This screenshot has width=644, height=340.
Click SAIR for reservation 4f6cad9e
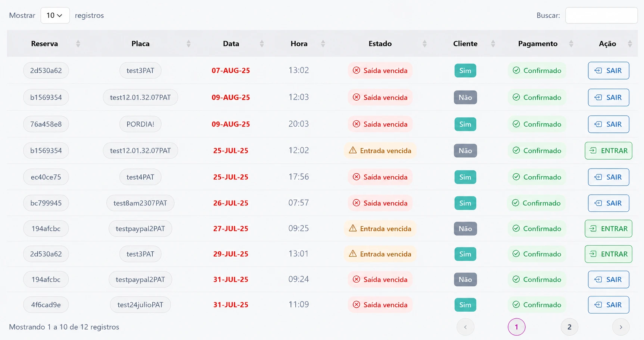[608, 305]
